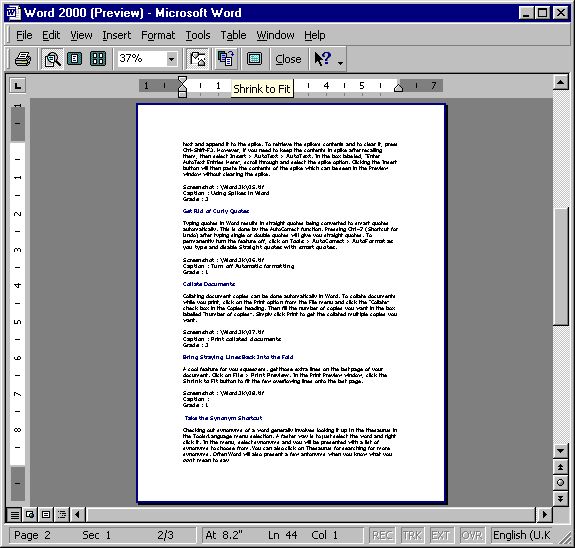The height and width of the screenshot is (548, 575).
Task: Close the print preview
Action: (288, 59)
